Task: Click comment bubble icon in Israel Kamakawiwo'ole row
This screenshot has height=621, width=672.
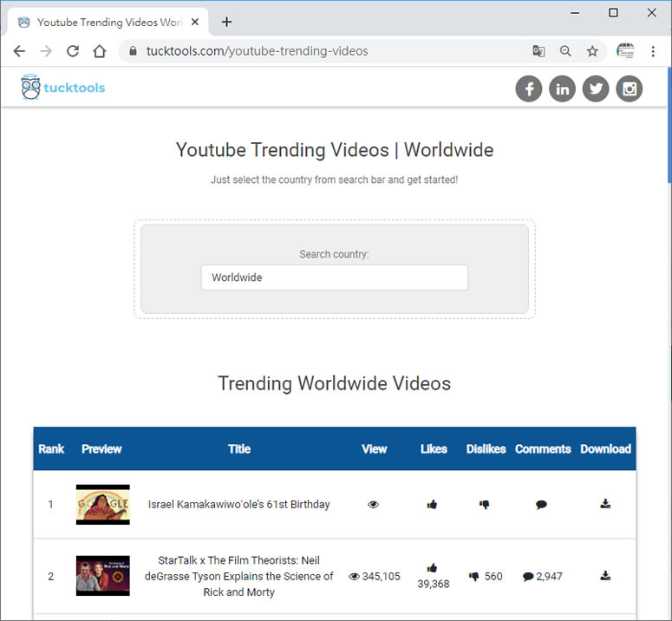Action: coord(541,505)
